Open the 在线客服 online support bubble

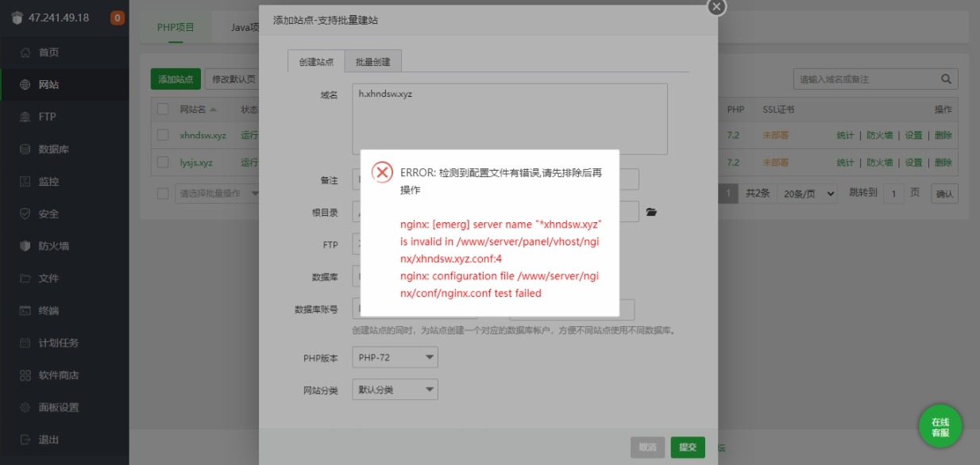click(940, 427)
